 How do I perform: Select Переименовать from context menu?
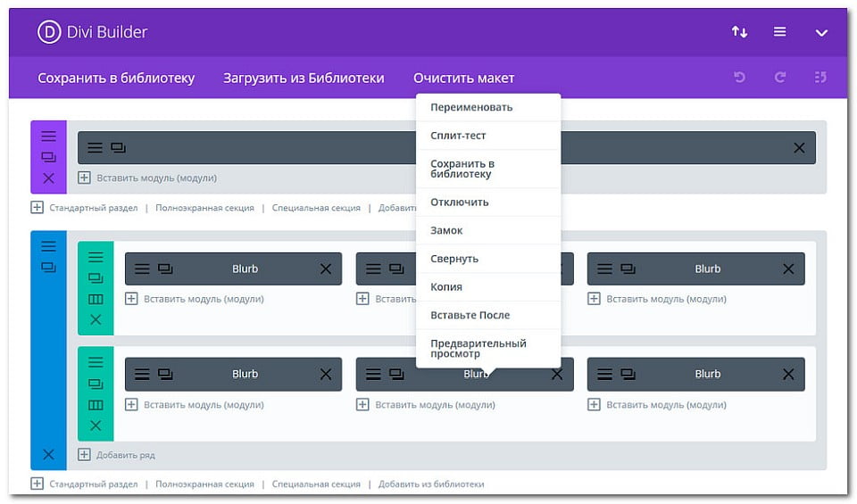(471, 107)
